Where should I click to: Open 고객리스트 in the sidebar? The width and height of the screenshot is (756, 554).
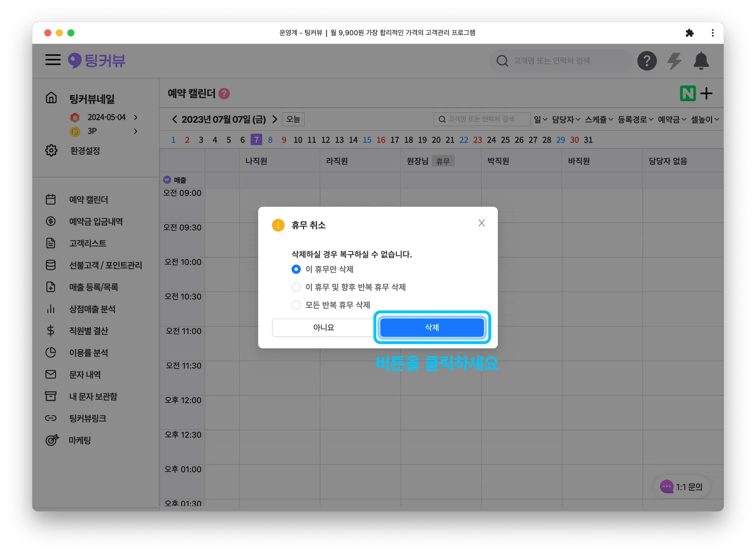point(87,243)
